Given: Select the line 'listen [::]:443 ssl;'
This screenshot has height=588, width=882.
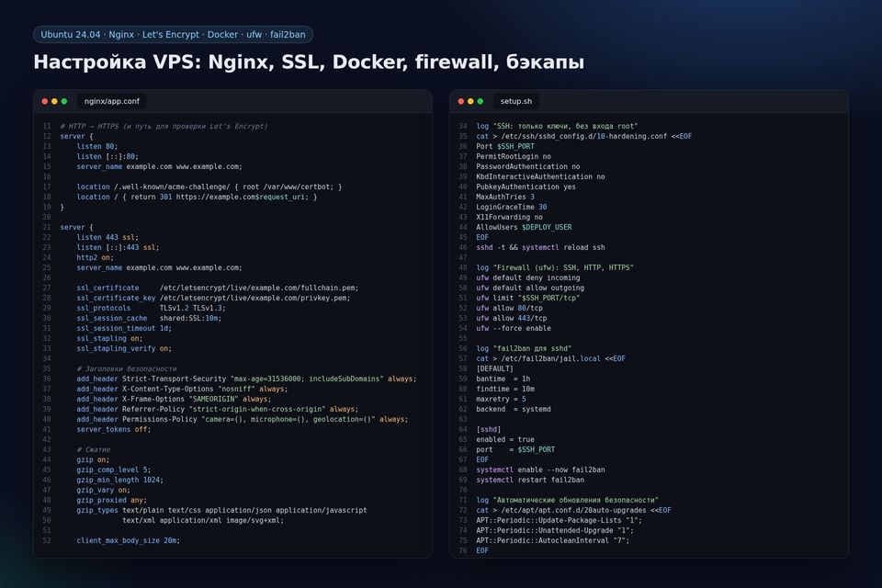Looking at the screenshot, I should 119,247.
